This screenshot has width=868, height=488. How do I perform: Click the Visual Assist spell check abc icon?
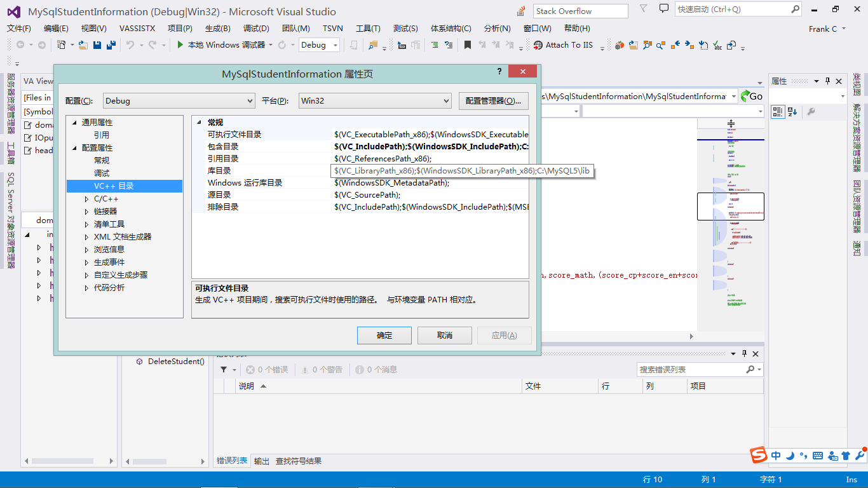pyautogui.click(x=717, y=45)
